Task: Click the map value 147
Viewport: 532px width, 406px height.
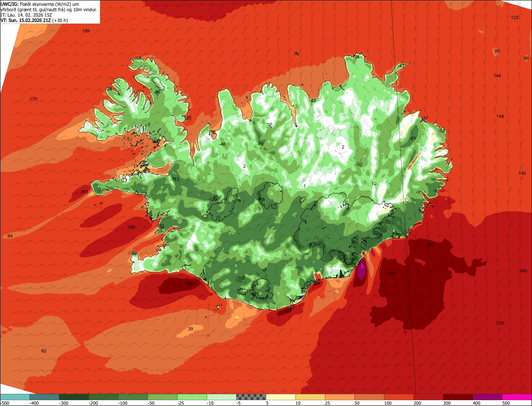Action: (424, 118)
